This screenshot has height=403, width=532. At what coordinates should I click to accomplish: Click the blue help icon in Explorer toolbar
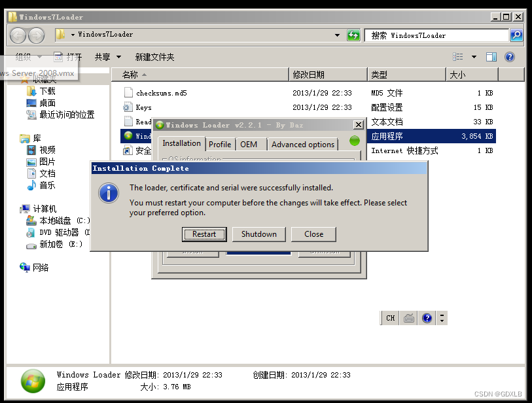click(510, 57)
